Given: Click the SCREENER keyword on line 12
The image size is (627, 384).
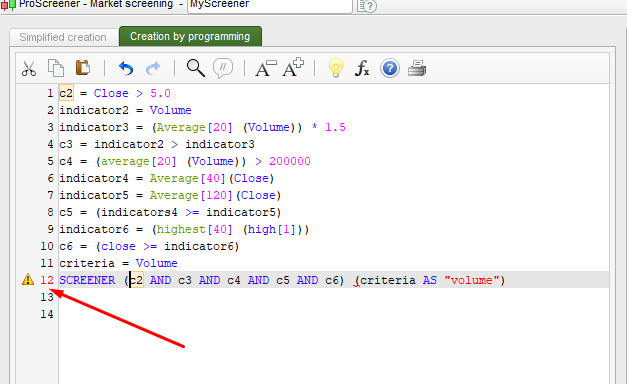Looking at the screenshot, I should pos(87,280).
